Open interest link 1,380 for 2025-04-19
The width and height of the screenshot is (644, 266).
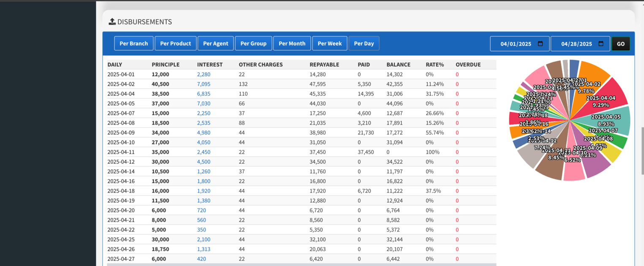(x=204, y=201)
